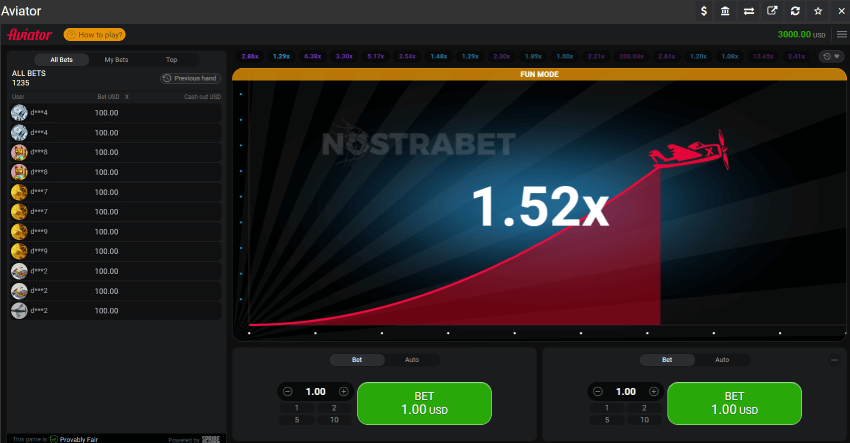Viewport: 850px width, 443px height.
Task: Click the ALL BETS 1235 counter
Action: tap(29, 78)
